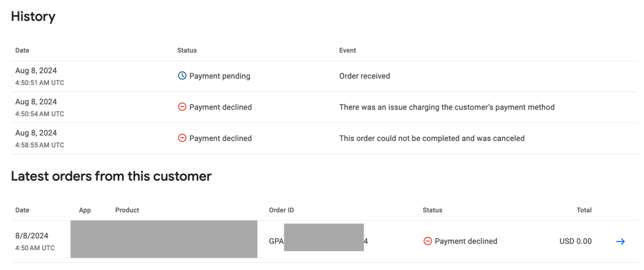Screen dimensions: 644x270
Task: Click the USD 0.00 total amount
Action: (576, 241)
